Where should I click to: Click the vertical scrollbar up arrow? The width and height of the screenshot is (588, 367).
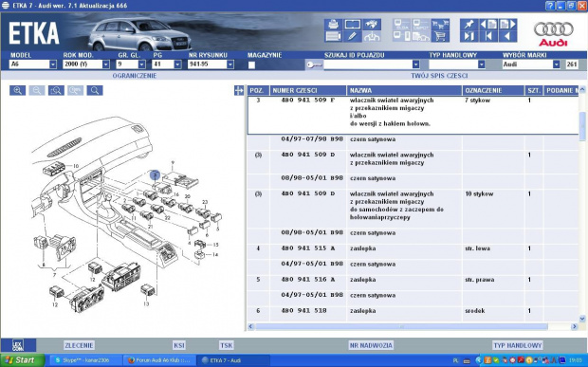click(582, 90)
